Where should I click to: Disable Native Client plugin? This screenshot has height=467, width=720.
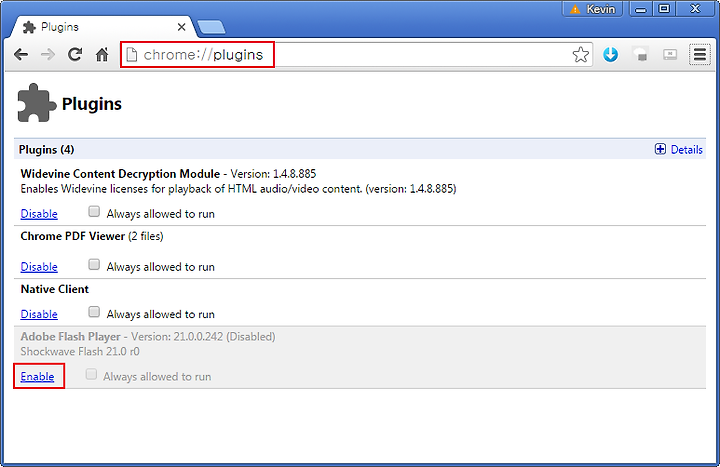39,314
